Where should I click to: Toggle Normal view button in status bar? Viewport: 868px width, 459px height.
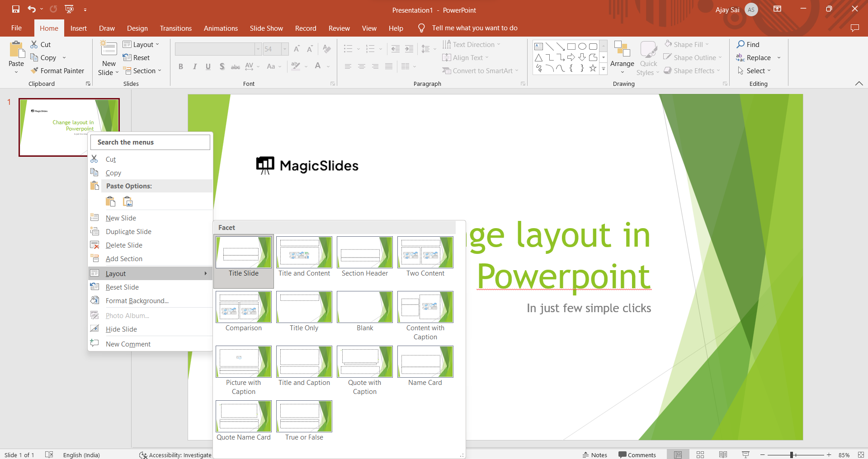678,454
